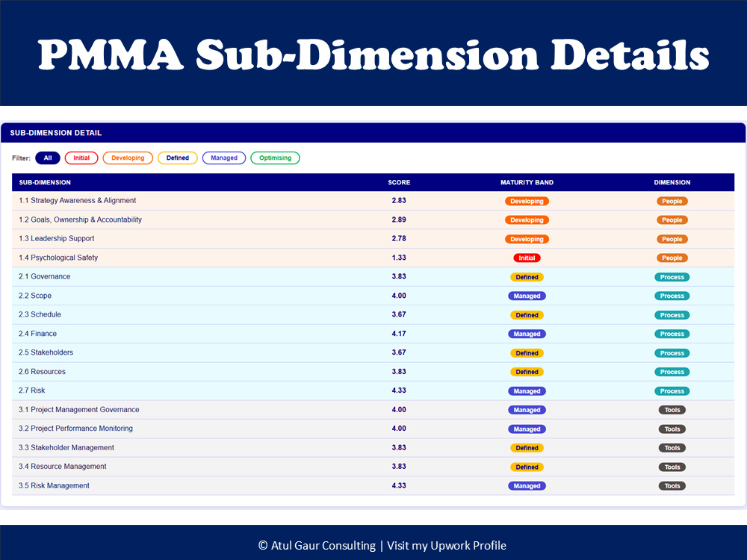Open the Visit my Upwork Profile link
This screenshot has width=747, height=560.
(447, 545)
